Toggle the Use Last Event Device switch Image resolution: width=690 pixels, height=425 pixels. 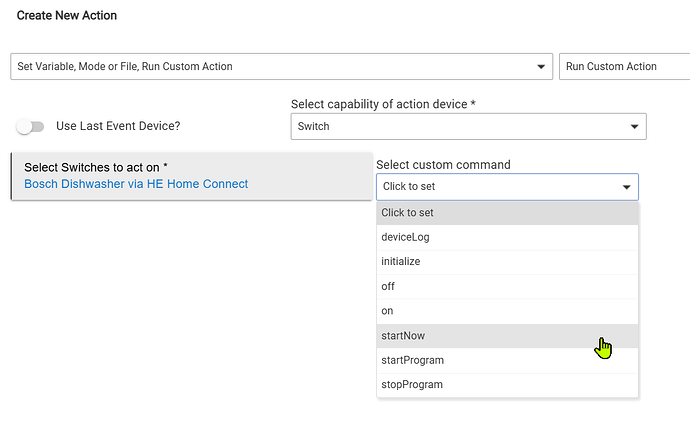click(31, 127)
